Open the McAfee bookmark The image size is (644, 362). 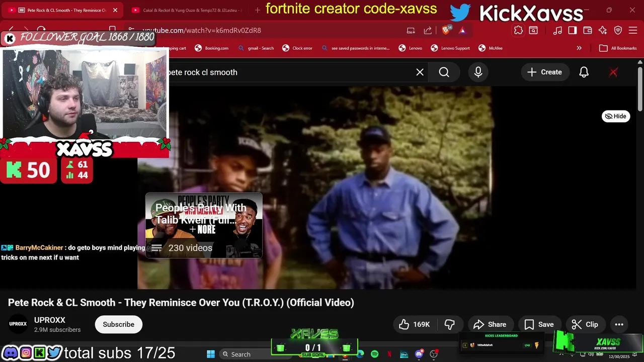click(491, 48)
